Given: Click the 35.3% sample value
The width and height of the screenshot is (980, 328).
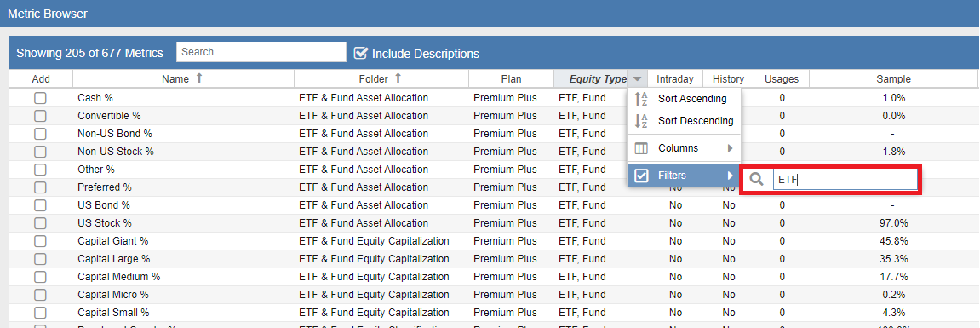Looking at the screenshot, I should pos(893,258).
